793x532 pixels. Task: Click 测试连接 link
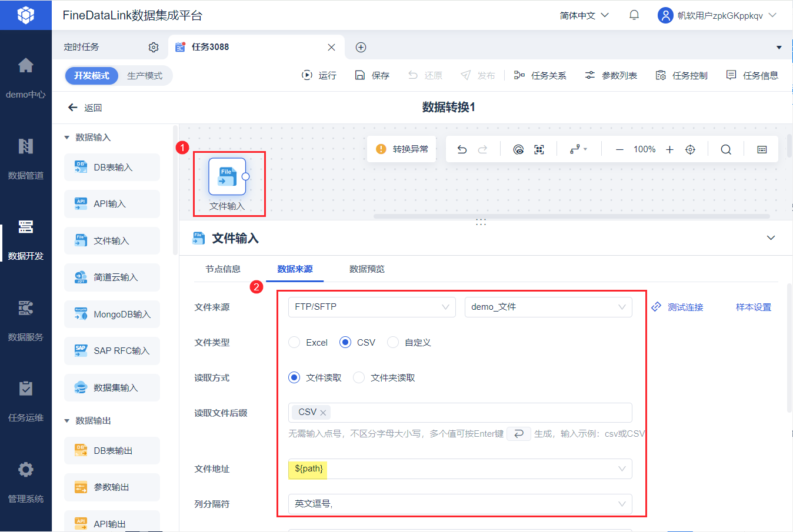tap(677, 307)
